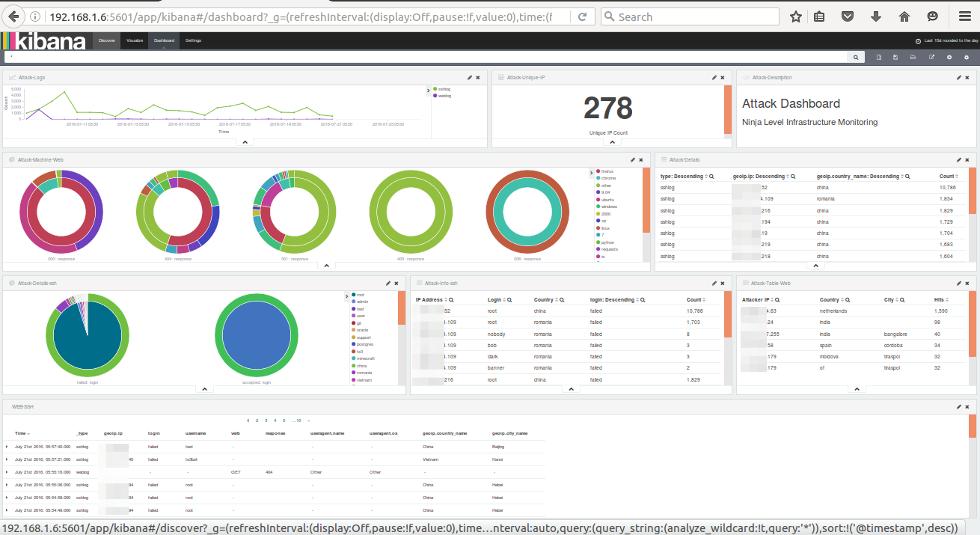Screen dimensions: 980x535
Task: Open Firefox downloads
Action: [876, 16]
